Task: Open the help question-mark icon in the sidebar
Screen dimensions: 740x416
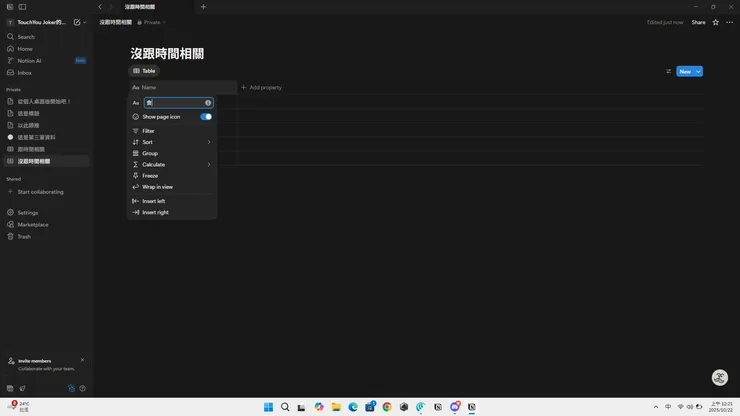Action: pos(83,388)
